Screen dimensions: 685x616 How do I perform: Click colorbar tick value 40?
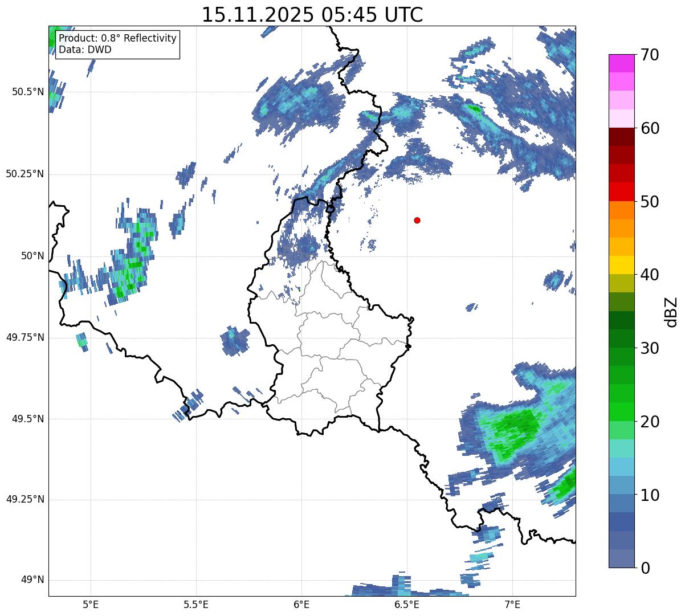[649, 275]
